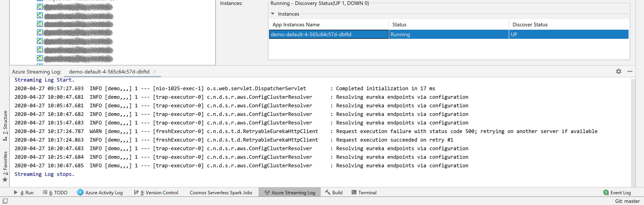Click the Streaming Log stops line
This screenshot has height=205, width=644.
click(x=44, y=174)
